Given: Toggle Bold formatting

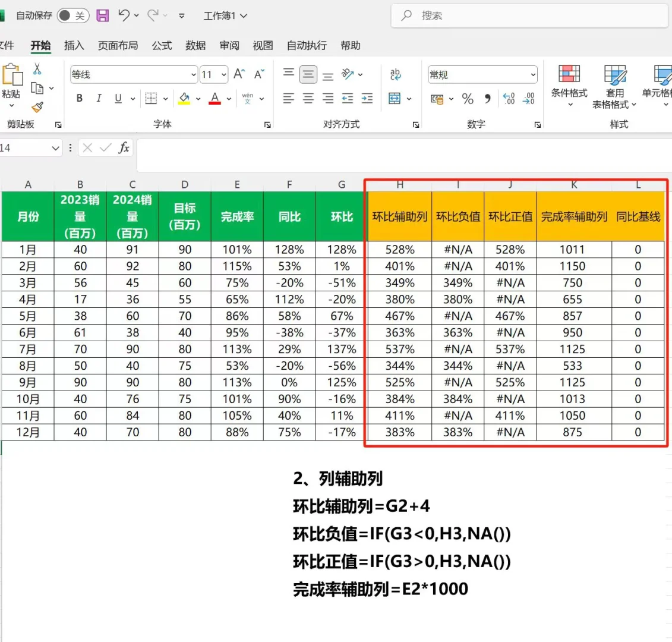Looking at the screenshot, I should (79, 98).
